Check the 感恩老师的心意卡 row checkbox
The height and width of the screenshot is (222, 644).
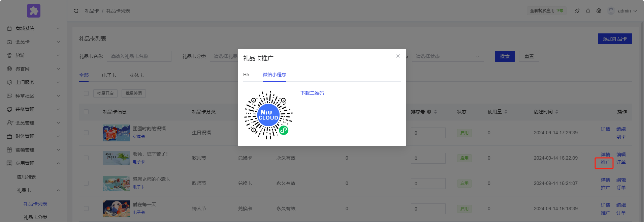86,183
